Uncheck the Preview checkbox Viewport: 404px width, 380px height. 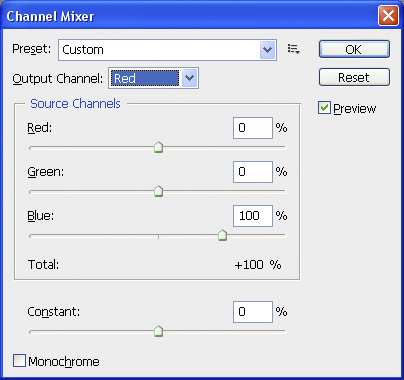point(324,108)
